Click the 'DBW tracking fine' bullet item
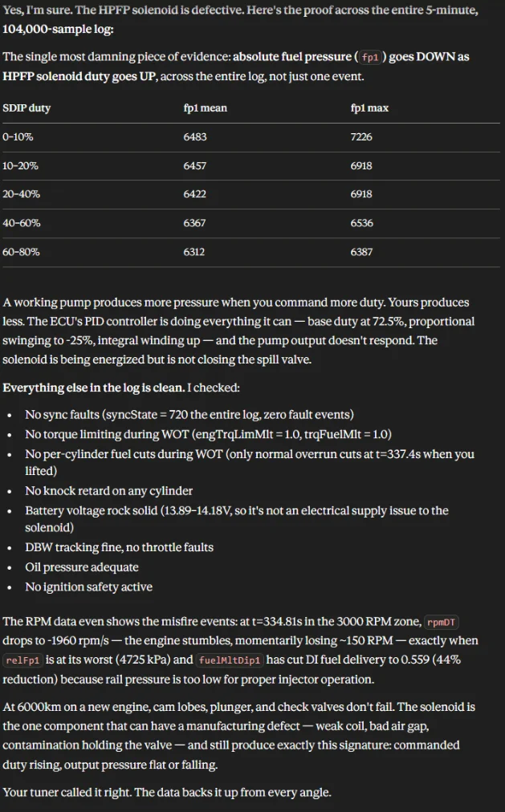Viewport: 505px width, 812px height. coord(119,547)
